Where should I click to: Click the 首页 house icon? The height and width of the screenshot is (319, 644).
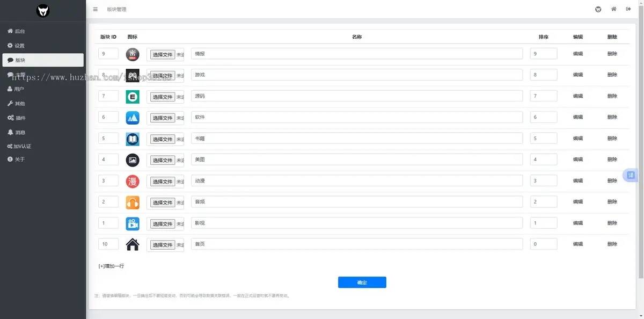[x=133, y=245]
